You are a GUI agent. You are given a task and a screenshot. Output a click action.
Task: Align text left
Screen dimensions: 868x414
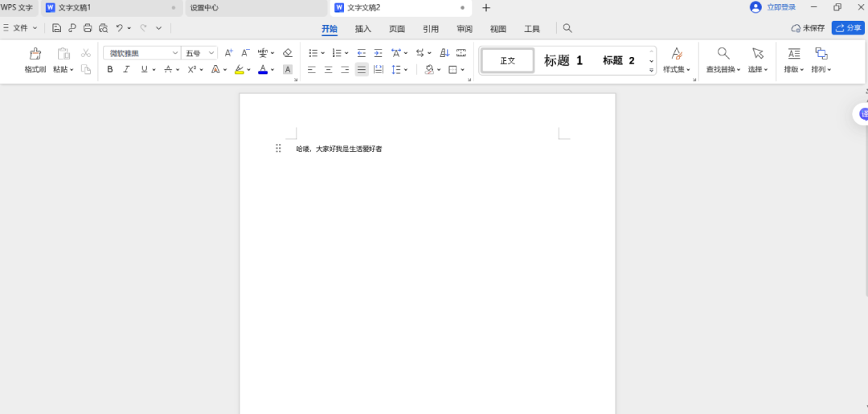click(312, 70)
